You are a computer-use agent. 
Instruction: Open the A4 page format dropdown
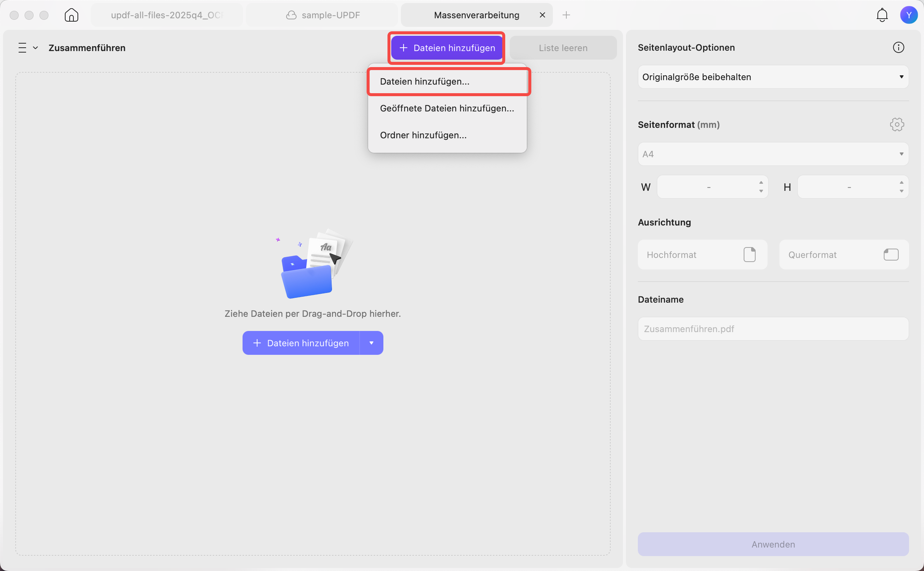(x=773, y=154)
